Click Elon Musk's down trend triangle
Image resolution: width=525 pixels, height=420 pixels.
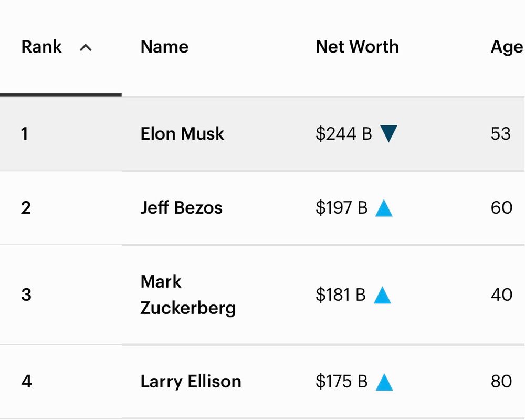[388, 133]
